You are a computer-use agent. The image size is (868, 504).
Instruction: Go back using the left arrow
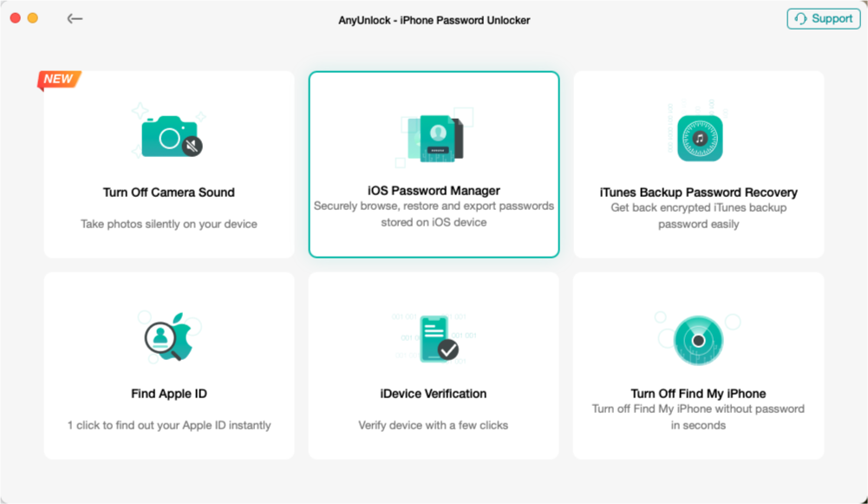point(75,18)
